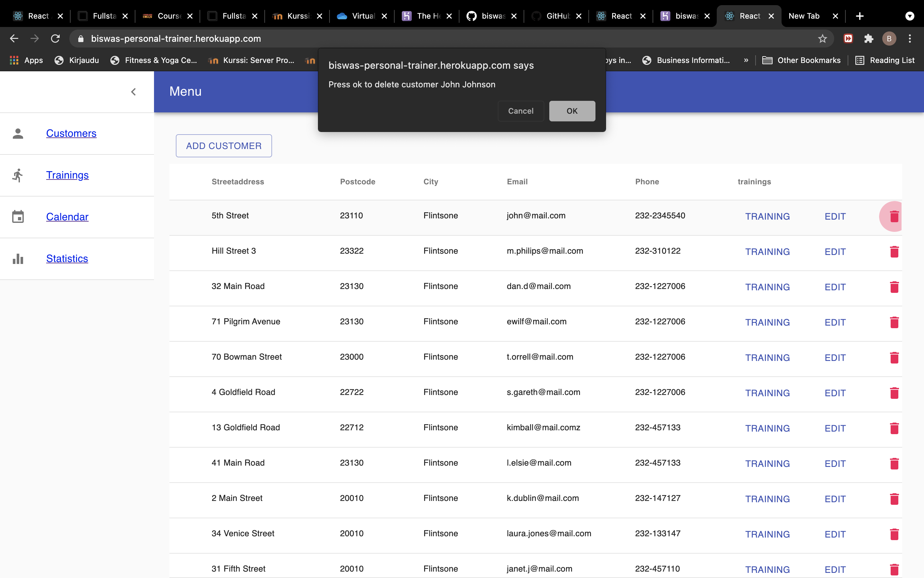The width and height of the screenshot is (924, 578).
Task: Open the Other Bookmarks folder
Action: (801, 60)
